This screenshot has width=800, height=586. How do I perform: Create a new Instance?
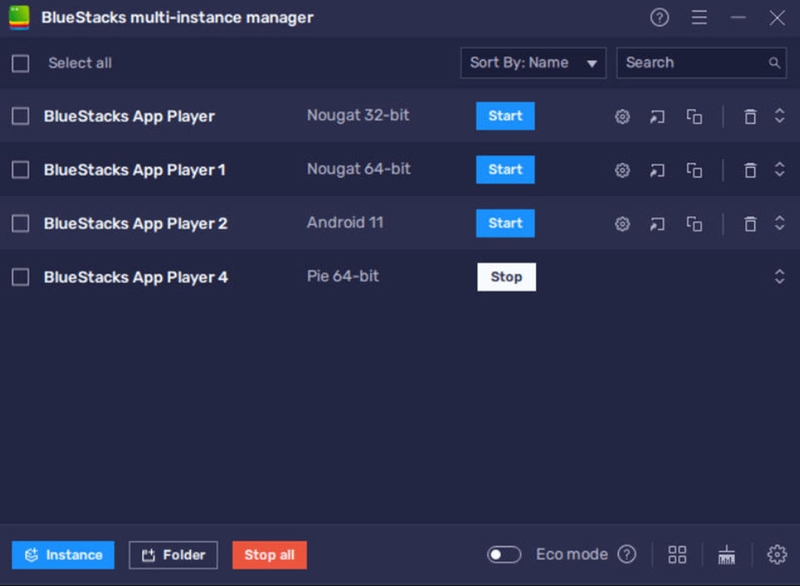63,555
